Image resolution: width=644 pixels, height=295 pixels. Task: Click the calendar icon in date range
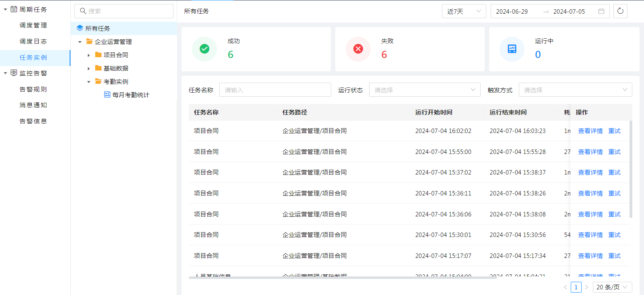601,11
